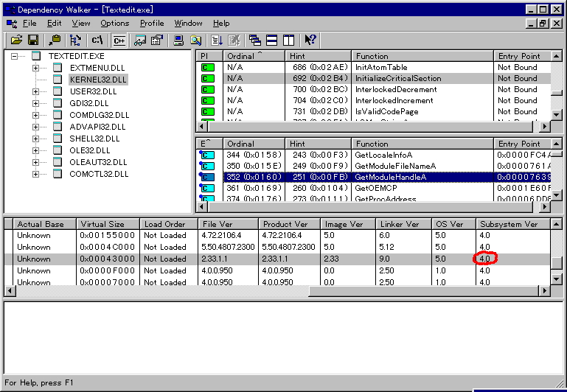Viewport: 567px width, 392px height.
Task: Expand the COMDLG32.DLL tree node
Action: [35, 115]
